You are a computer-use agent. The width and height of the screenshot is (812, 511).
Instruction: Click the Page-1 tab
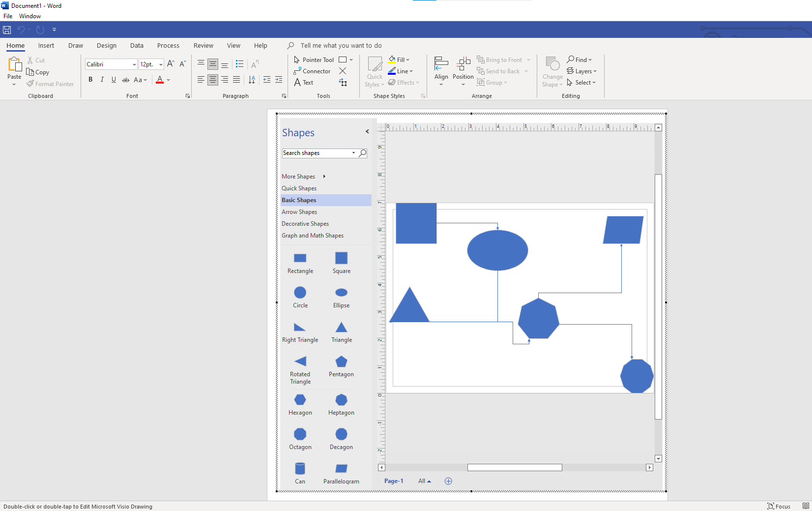(394, 481)
